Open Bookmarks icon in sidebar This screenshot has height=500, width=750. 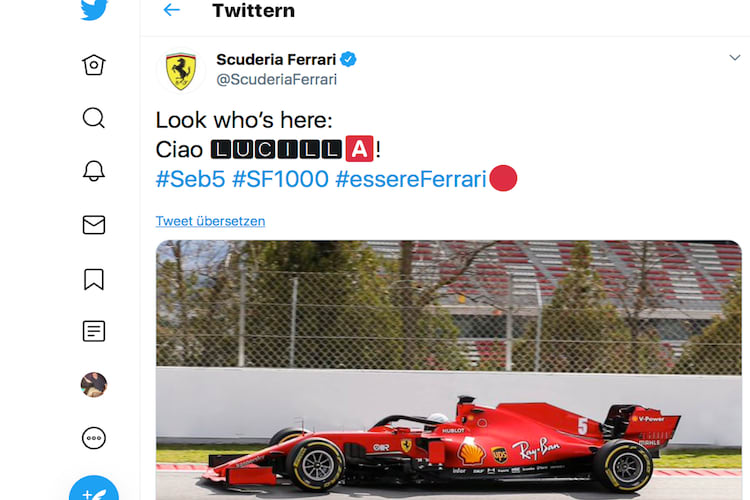pos(94,278)
